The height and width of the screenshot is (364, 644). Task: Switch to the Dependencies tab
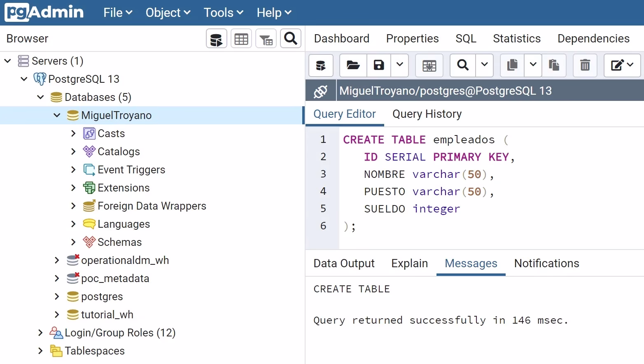coord(594,39)
